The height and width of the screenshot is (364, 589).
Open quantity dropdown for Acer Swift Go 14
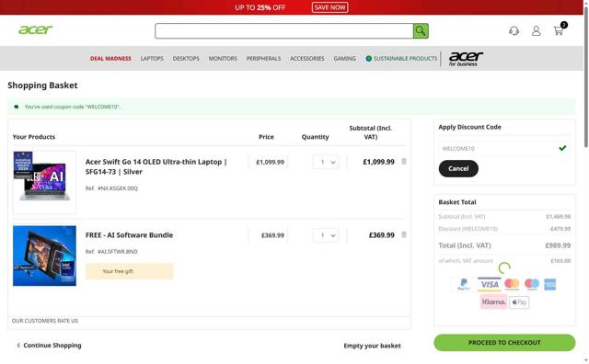(326, 162)
